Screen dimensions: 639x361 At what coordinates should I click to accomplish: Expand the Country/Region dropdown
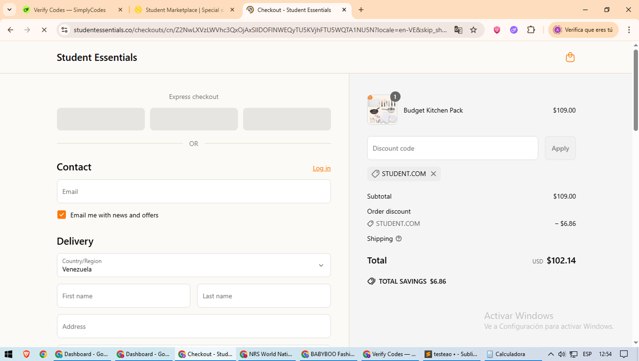(194, 265)
